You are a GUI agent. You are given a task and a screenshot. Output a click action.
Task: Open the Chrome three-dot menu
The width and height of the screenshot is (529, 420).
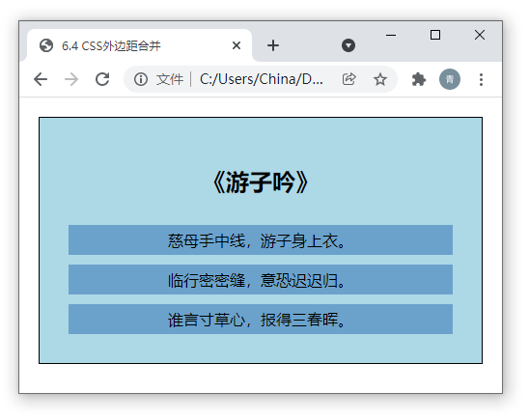click(x=481, y=79)
